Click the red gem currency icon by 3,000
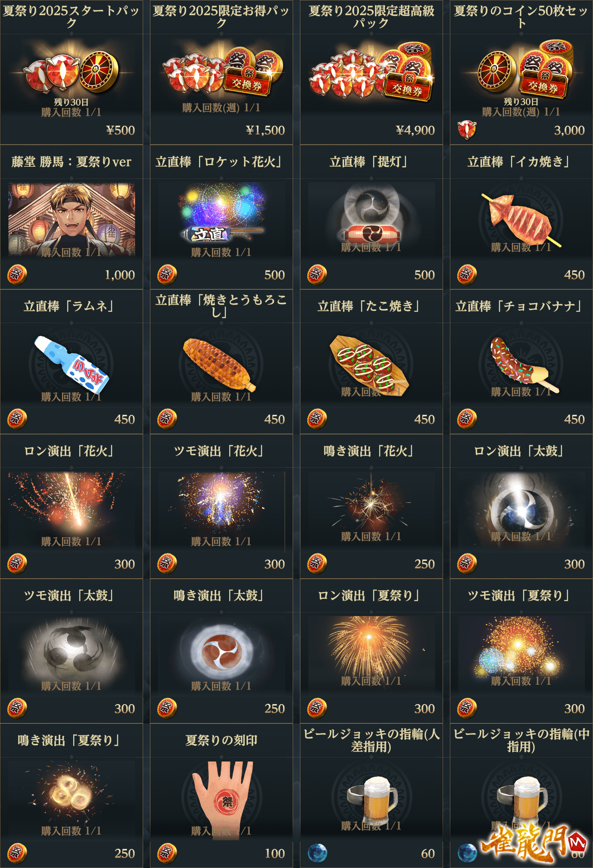Viewport: 593px width, 868px height. point(467,130)
